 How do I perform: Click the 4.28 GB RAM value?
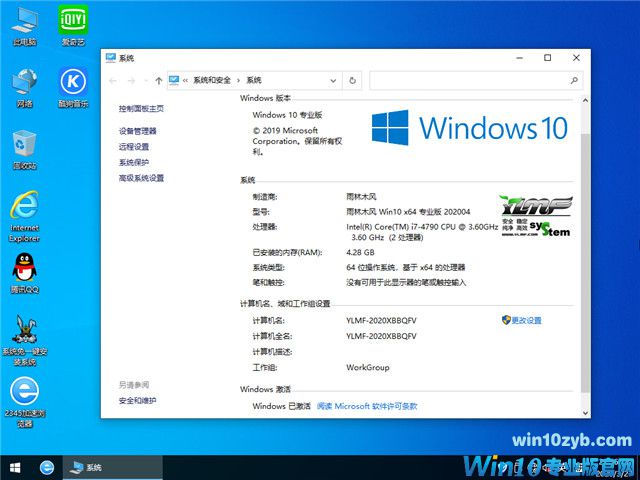(360, 252)
